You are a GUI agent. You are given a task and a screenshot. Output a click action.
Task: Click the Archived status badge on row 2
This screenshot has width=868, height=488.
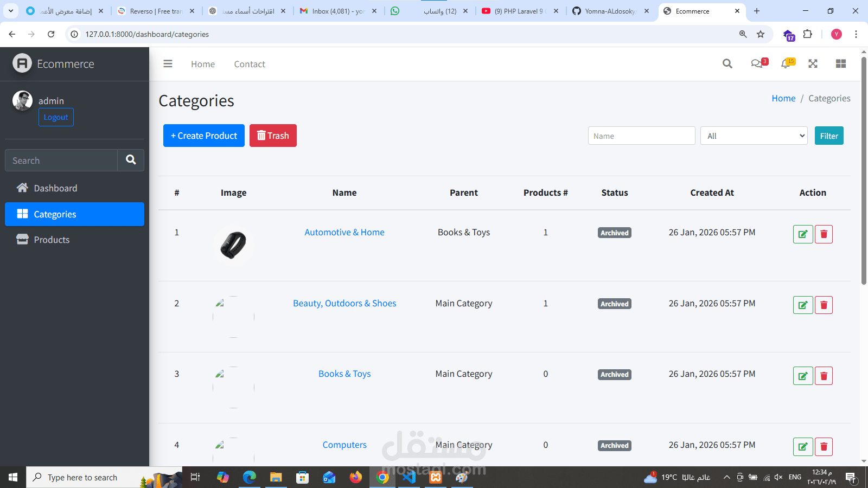(x=614, y=304)
